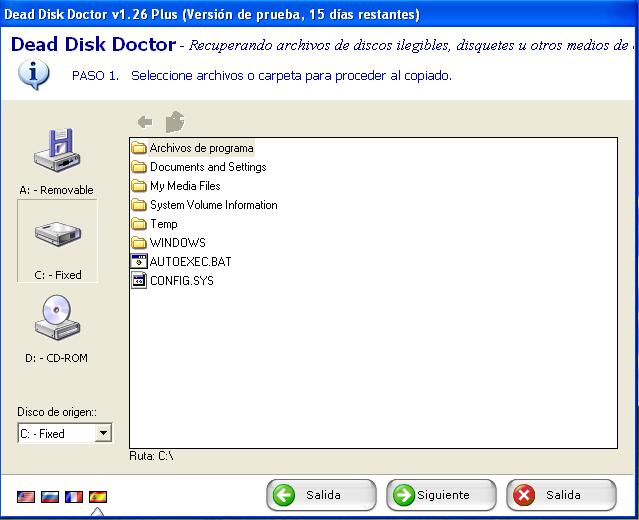Select the 'WINDOWS' folder name
This screenshot has width=639, height=520.
pos(178,242)
